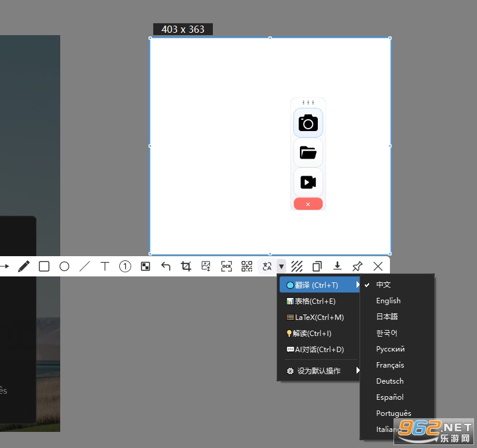
Task: Choose 表格(Ctrl+E) menu entry
Action: 320,301
